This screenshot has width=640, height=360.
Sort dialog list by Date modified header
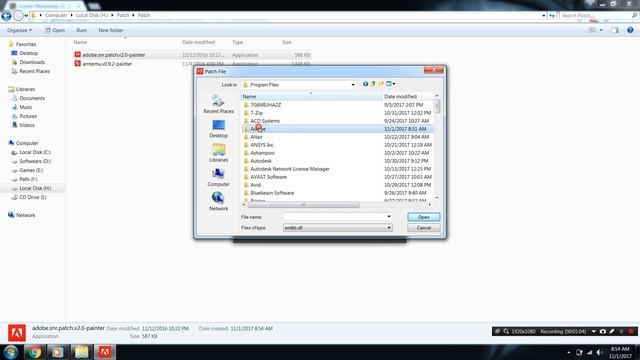coord(407,97)
